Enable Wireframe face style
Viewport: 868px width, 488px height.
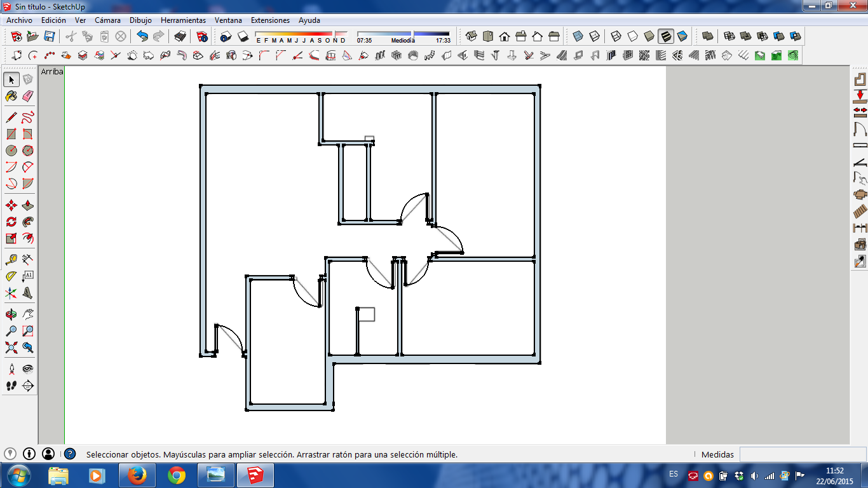pyautogui.click(x=616, y=36)
